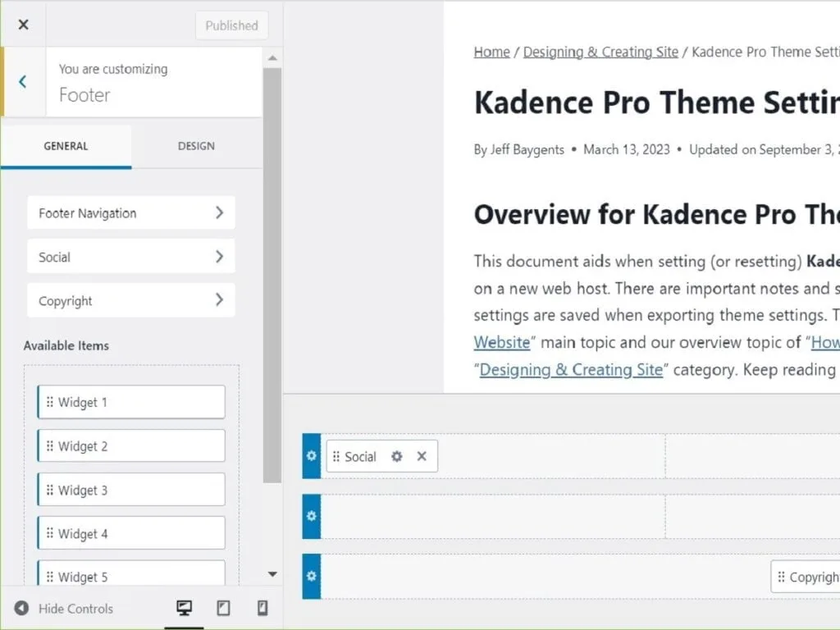This screenshot has height=630, width=840.
Task: Go back using the left chevron arrow
Action: 22,81
